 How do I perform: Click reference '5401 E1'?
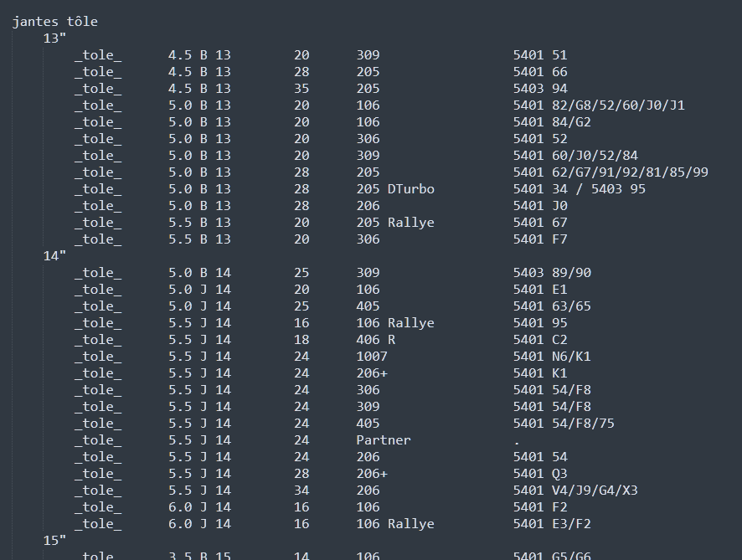coord(540,290)
